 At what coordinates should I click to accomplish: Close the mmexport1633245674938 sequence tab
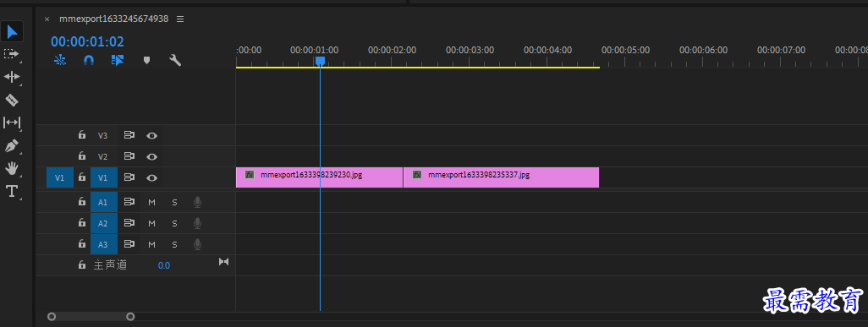tap(47, 19)
